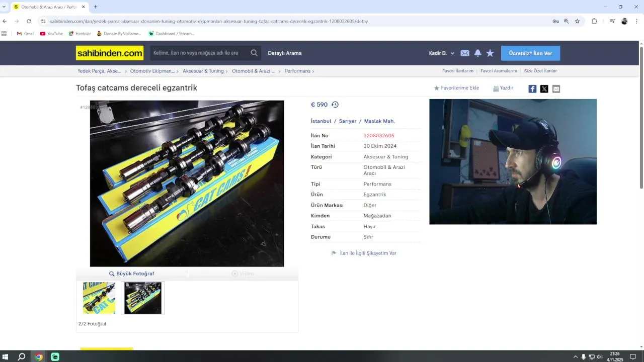Click İlan ile İlgili Şikayetim Var
Screen dimensions: 644x362
364,253
